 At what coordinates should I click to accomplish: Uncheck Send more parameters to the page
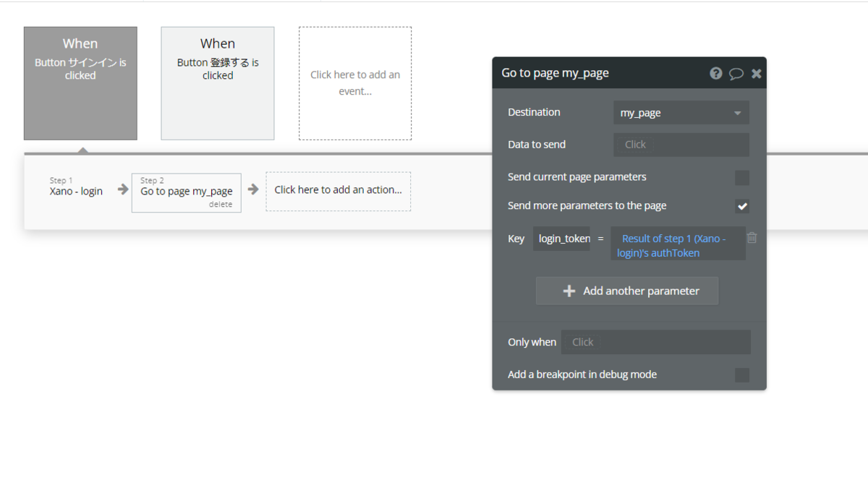(x=742, y=207)
